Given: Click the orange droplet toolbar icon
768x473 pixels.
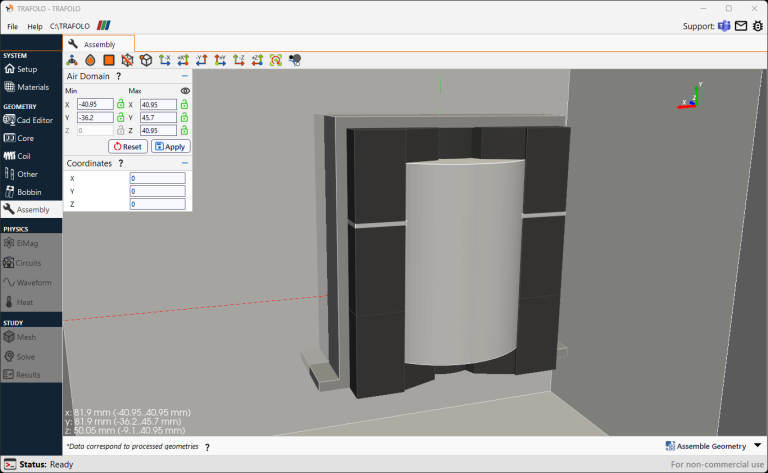Looking at the screenshot, I should coord(90,60).
